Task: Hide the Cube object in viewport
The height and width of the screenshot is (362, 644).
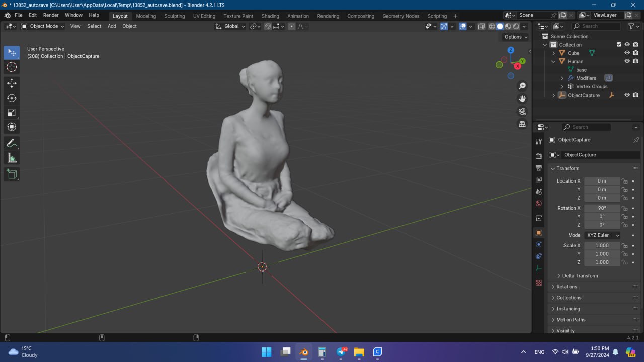Action: tap(627, 53)
